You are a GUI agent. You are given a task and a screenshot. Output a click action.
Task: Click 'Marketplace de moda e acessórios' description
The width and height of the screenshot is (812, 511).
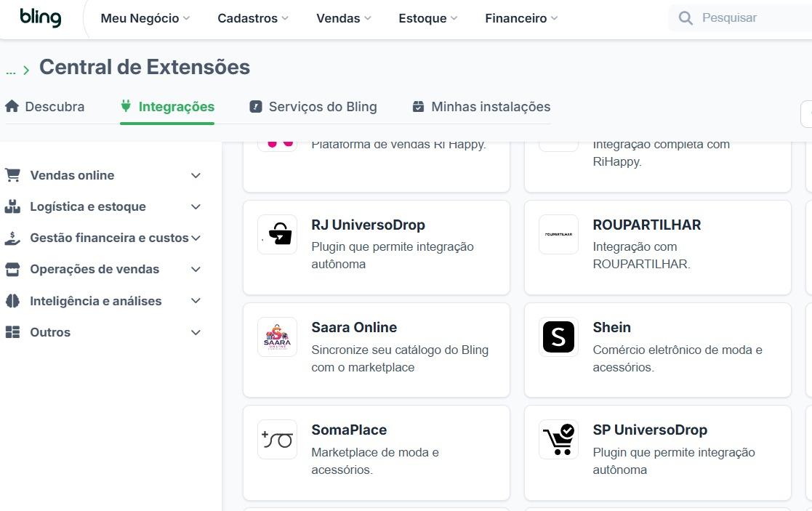(375, 461)
